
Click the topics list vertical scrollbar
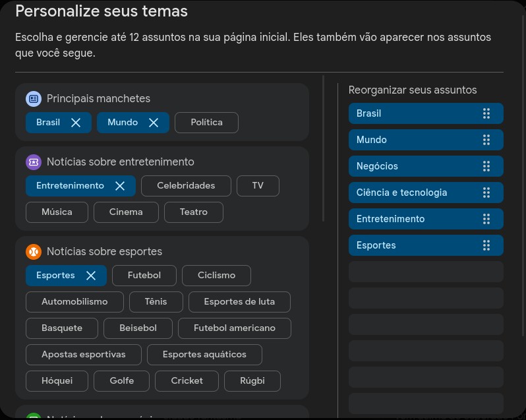pos(323,148)
